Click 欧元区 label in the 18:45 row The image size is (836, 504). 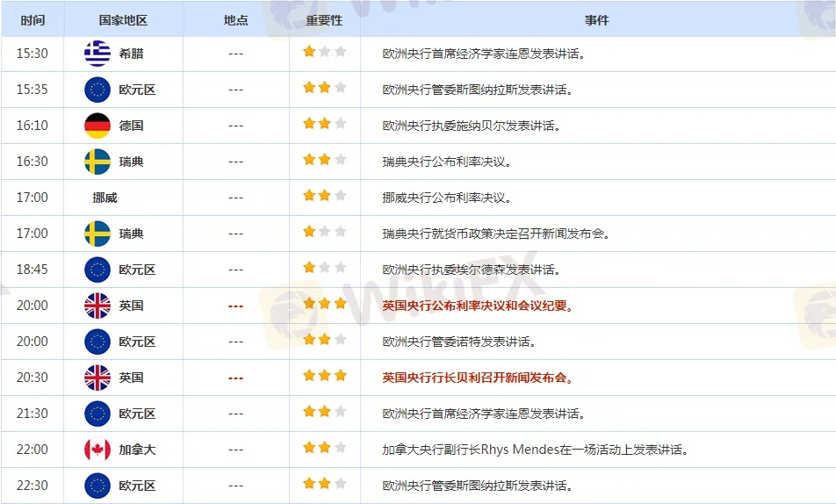(137, 270)
